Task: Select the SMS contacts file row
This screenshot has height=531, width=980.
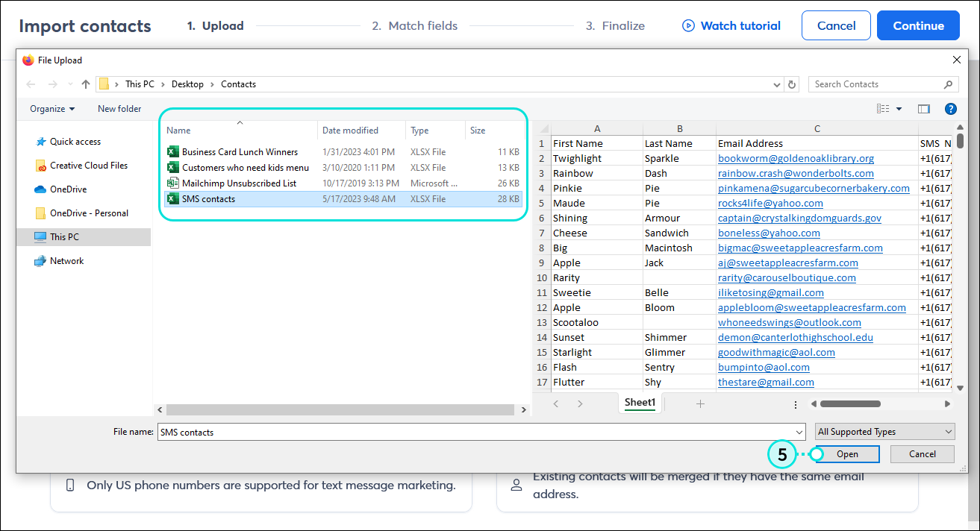Action: coord(343,199)
